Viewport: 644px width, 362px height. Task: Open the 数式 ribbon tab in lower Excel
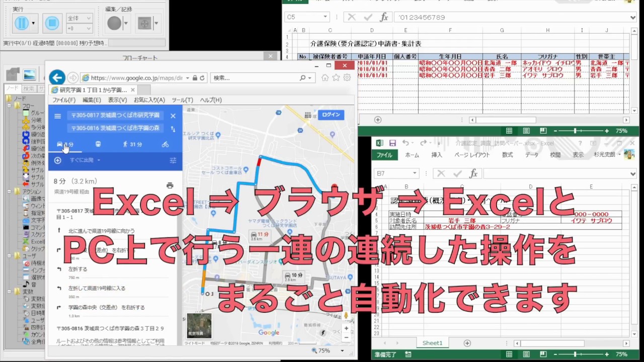[x=507, y=155]
